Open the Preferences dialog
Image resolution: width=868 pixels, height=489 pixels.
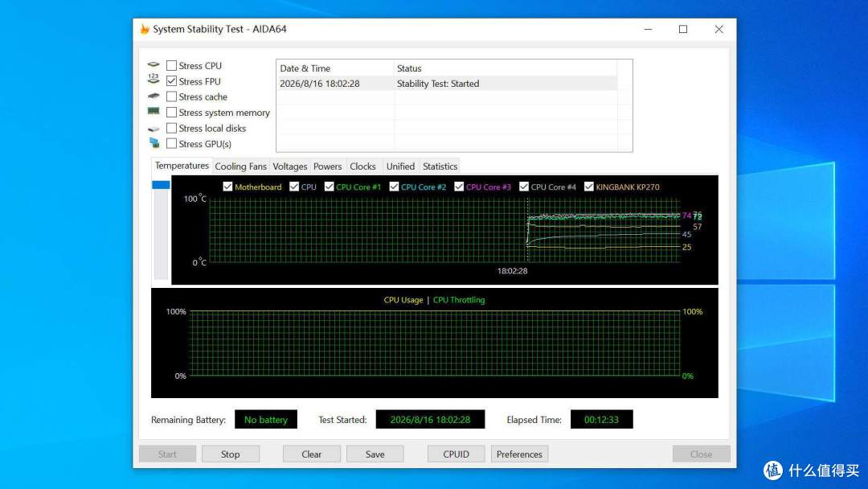[x=519, y=454]
